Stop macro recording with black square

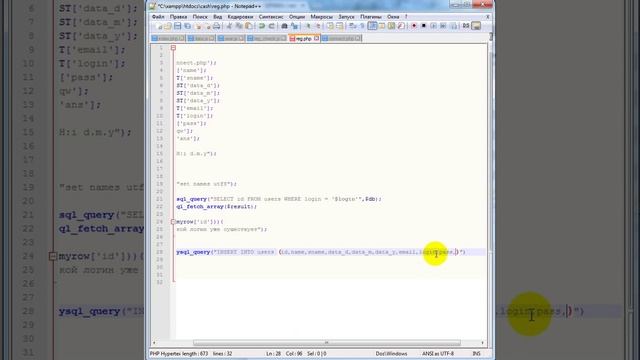pos(424,26)
